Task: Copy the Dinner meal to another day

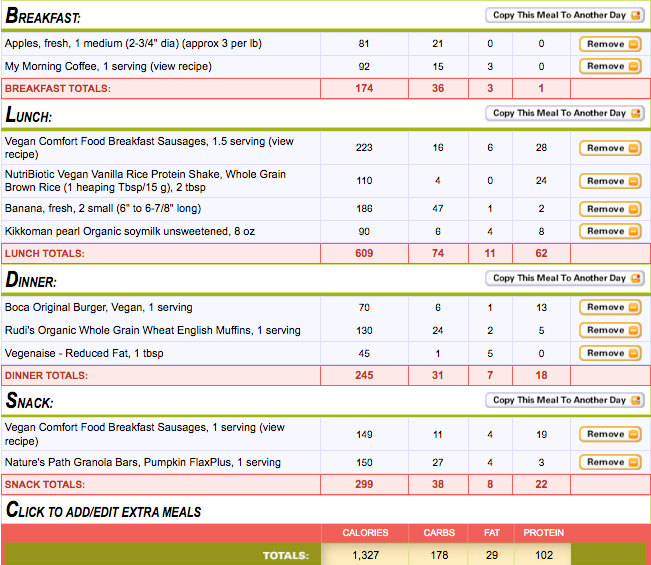Action: click(x=565, y=279)
